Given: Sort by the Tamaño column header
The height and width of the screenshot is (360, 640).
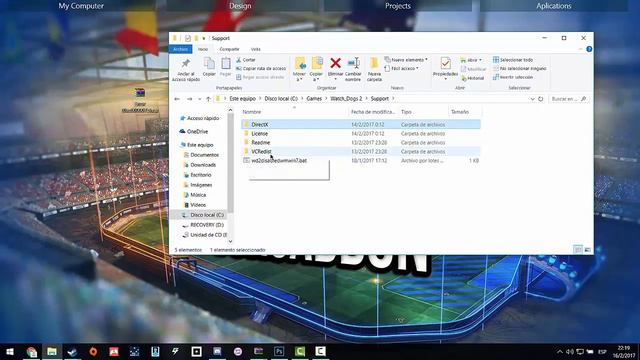Looking at the screenshot, I should [x=460, y=112].
